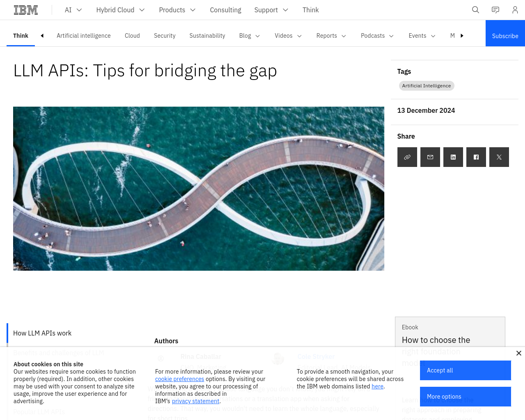This screenshot has height=420, width=525.
Task: Click the article title heading
Action: click(145, 71)
